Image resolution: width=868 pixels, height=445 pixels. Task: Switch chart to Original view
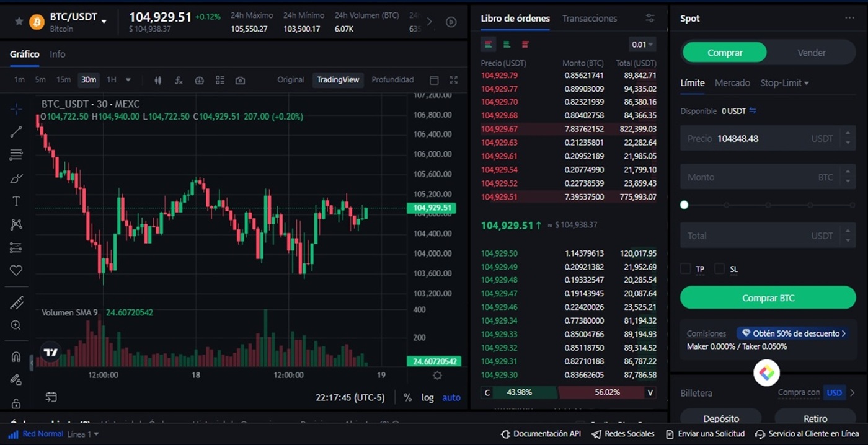(291, 80)
